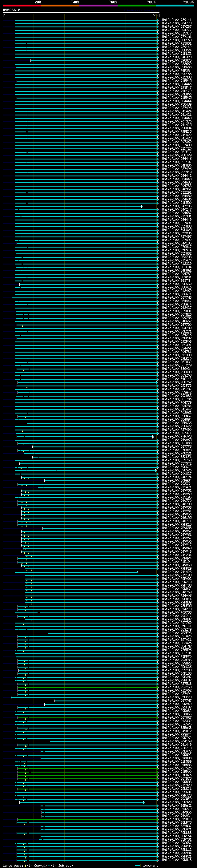Select hit label UniRef100_Q50K58

point(176,528)
